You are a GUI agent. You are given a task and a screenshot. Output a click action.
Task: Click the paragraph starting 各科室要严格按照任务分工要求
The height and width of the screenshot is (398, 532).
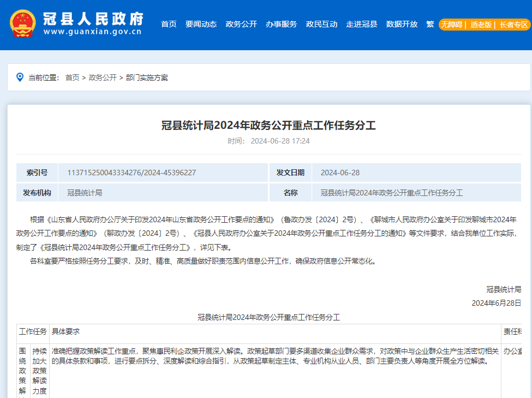tap(204, 261)
